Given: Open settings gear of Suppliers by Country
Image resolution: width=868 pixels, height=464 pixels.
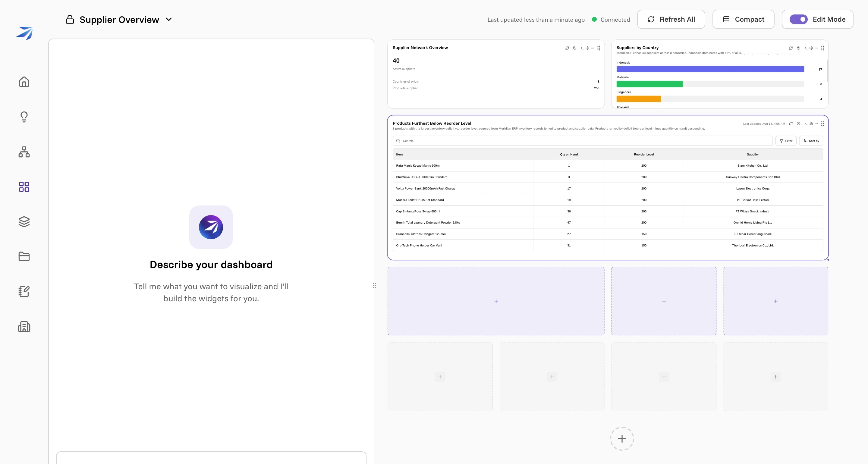Looking at the screenshot, I should click(x=811, y=48).
